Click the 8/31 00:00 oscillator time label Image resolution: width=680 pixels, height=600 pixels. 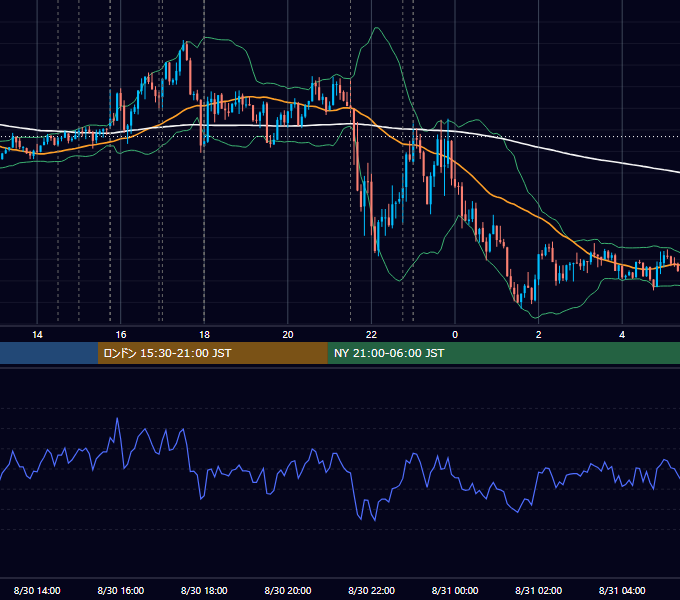pyautogui.click(x=455, y=590)
